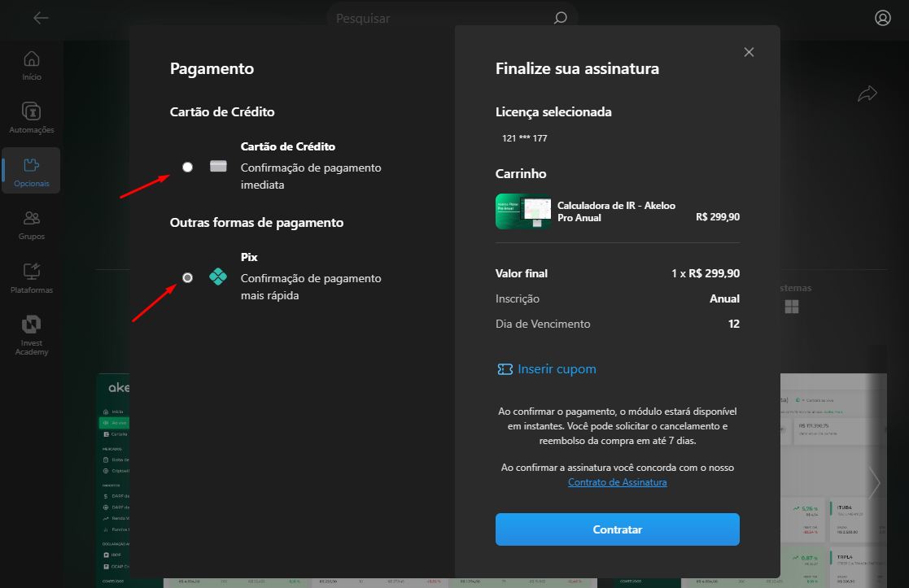
Task: Select the Pix payment radio button
Action: [187, 277]
